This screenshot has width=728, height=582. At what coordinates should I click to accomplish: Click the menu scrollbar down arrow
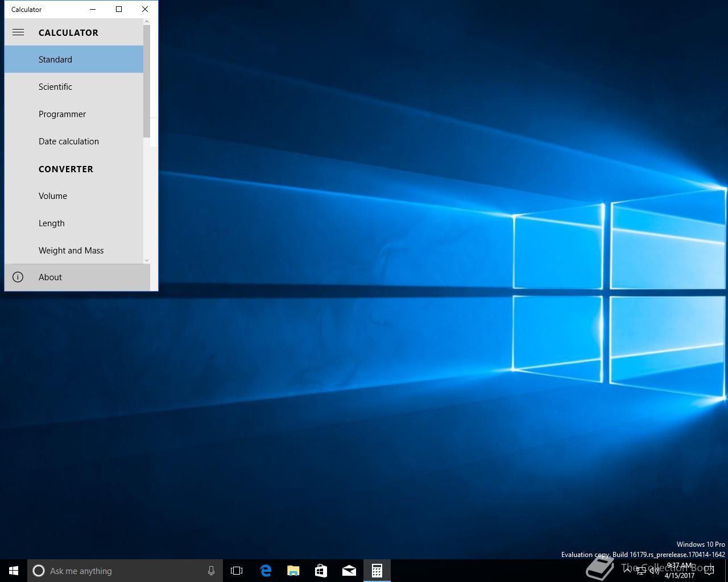pos(147,260)
